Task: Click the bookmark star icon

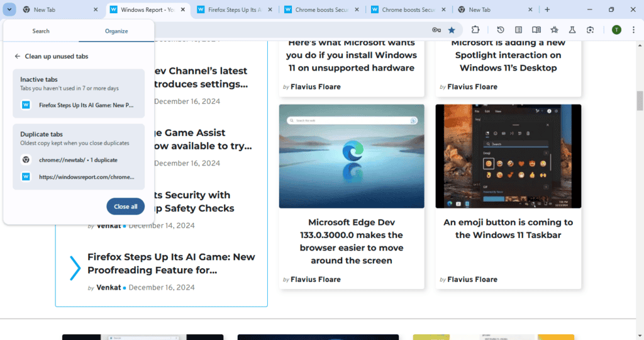Action: tap(452, 30)
